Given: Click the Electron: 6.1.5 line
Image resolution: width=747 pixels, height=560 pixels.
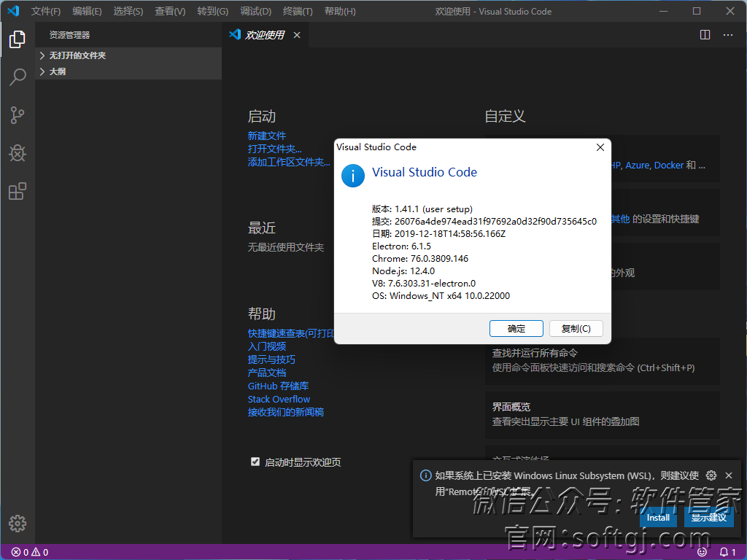Looking at the screenshot, I should click(x=401, y=246).
